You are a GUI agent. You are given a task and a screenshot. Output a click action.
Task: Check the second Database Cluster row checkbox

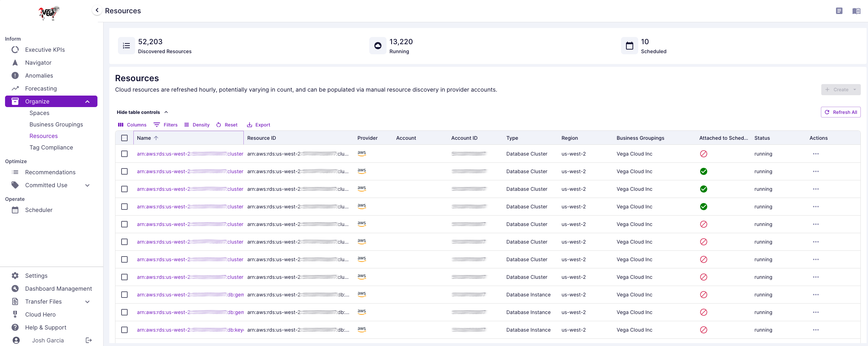pos(124,171)
